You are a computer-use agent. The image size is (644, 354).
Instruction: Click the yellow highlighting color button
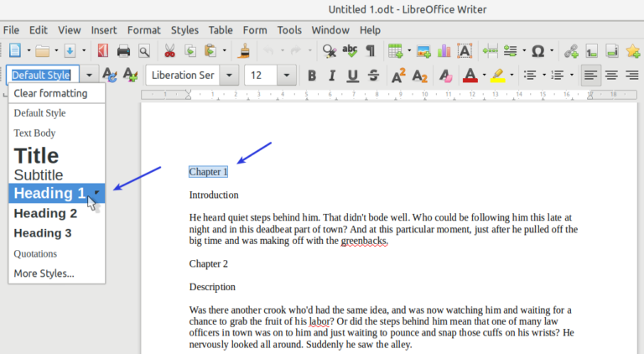(x=498, y=75)
